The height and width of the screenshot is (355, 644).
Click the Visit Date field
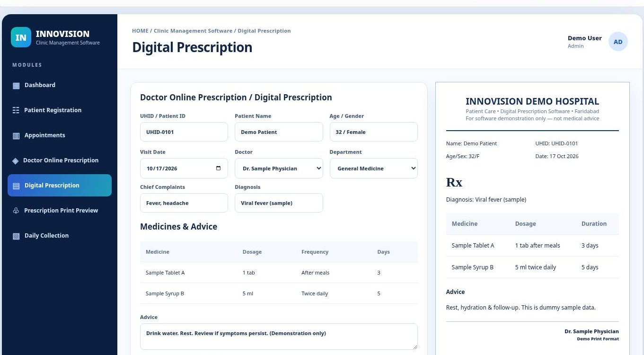click(184, 168)
